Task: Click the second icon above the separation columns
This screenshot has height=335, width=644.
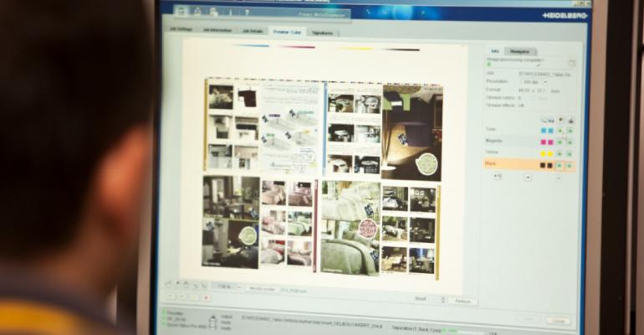Action: click(551, 120)
